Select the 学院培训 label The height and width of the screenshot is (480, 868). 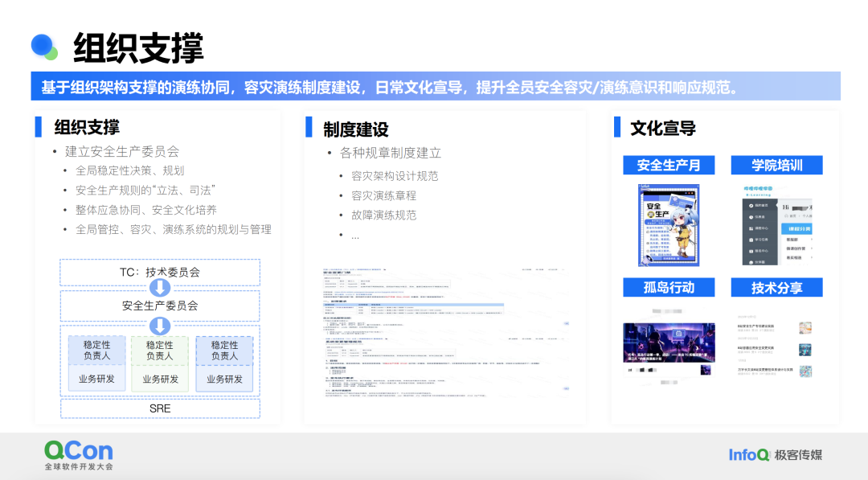tap(776, 165)
